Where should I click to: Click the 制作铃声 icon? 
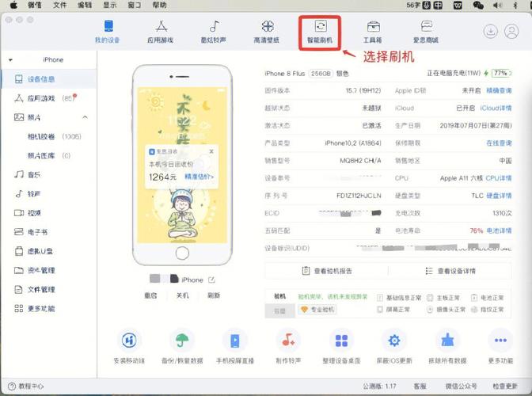288,341
